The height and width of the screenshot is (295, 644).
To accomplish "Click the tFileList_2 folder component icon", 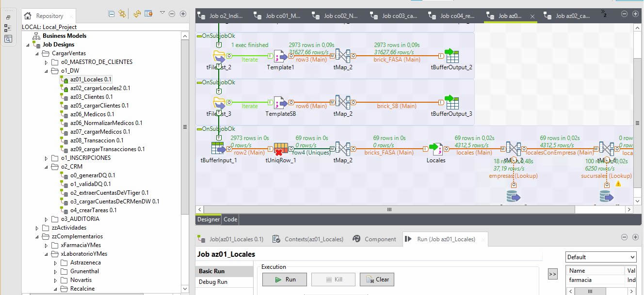I will [219, 57].
